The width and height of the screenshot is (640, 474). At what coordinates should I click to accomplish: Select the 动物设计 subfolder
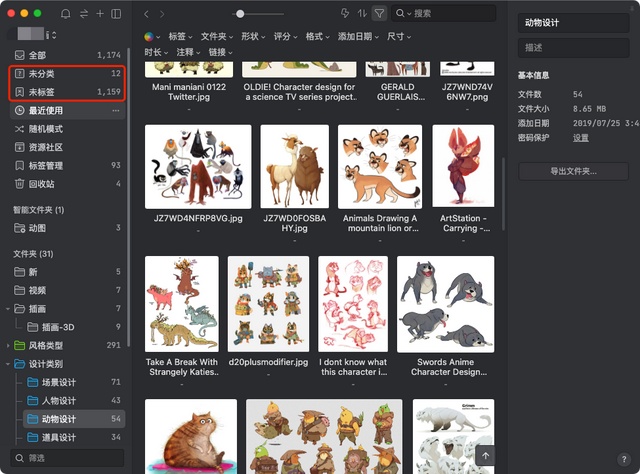point(74,419)
